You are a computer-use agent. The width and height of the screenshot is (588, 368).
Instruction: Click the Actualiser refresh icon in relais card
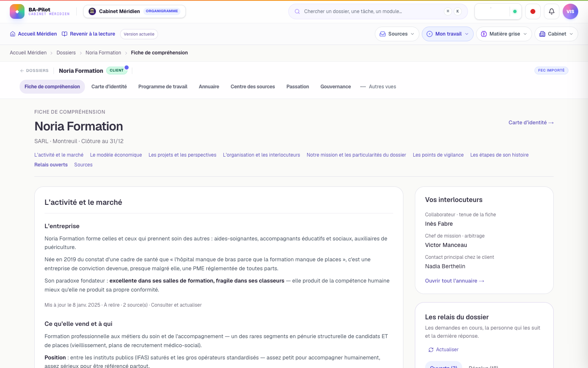[431, 350]
